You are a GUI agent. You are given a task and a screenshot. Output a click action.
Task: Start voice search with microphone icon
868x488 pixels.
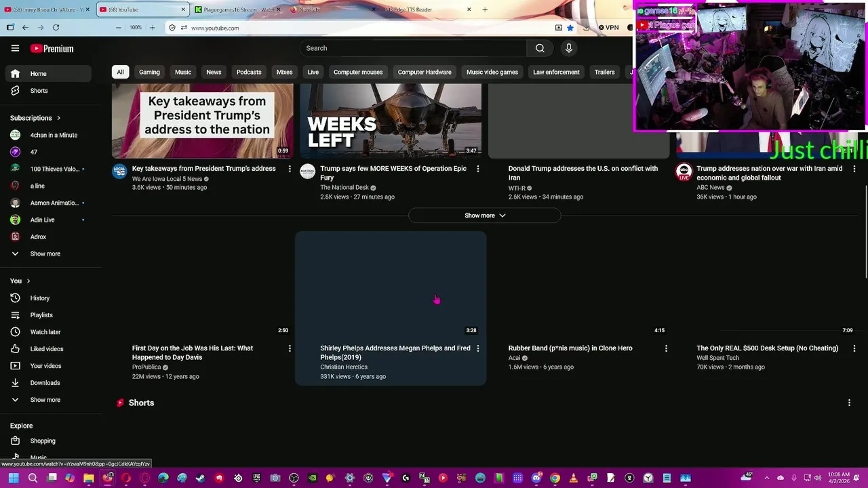(x=569, y=48)
